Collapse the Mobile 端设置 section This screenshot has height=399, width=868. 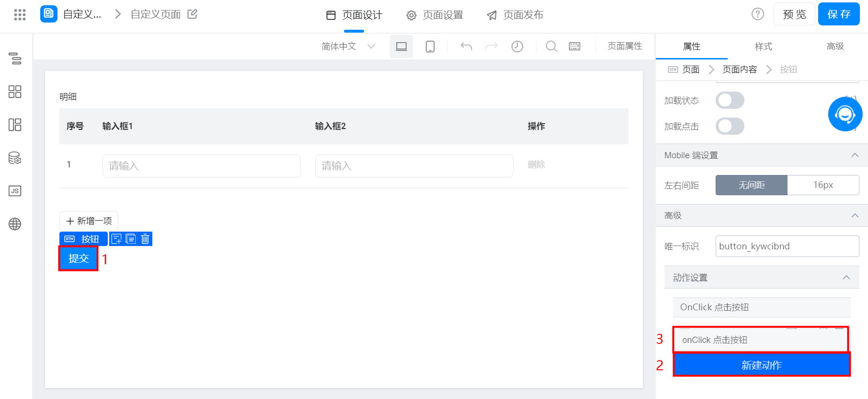click(855, 155)
